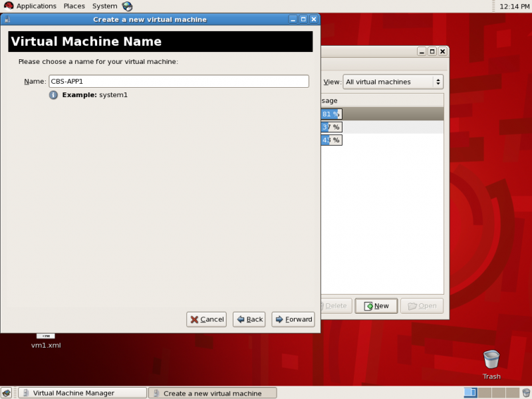Click Open in Virtual Machine Manager window

422,306
